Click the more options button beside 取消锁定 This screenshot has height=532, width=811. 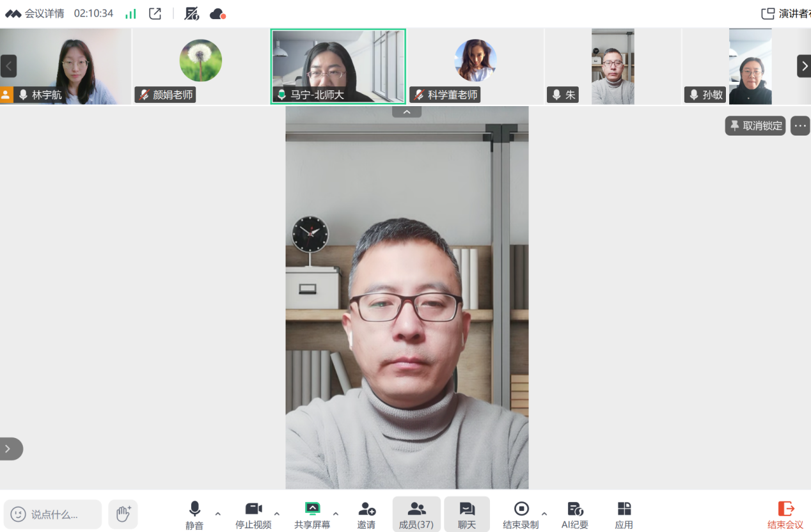800,126
